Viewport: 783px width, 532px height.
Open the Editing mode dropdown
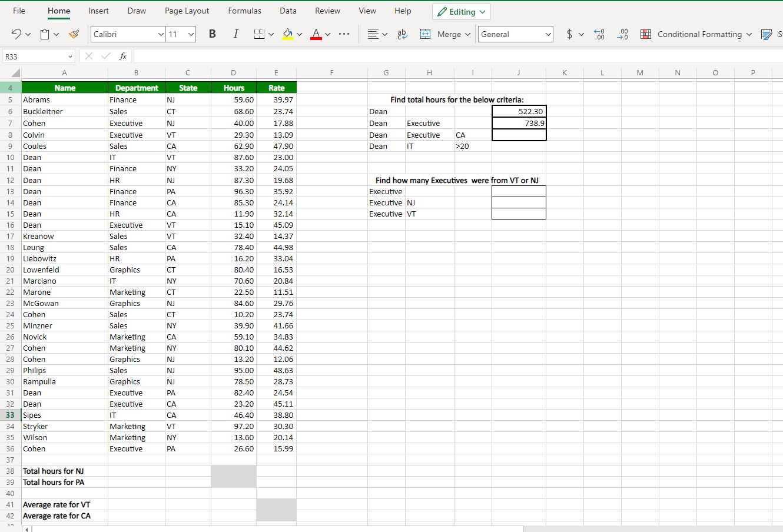[461, 12]
